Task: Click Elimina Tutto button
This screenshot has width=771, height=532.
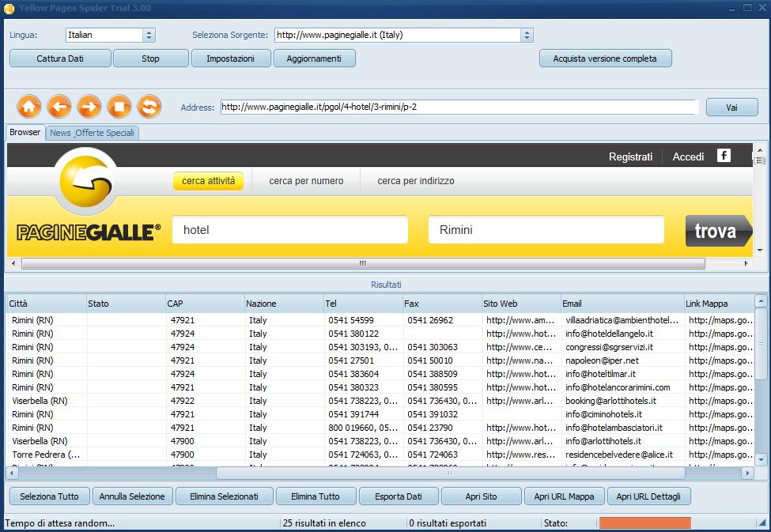Action: pyautogui.click(x=316, y=496)
